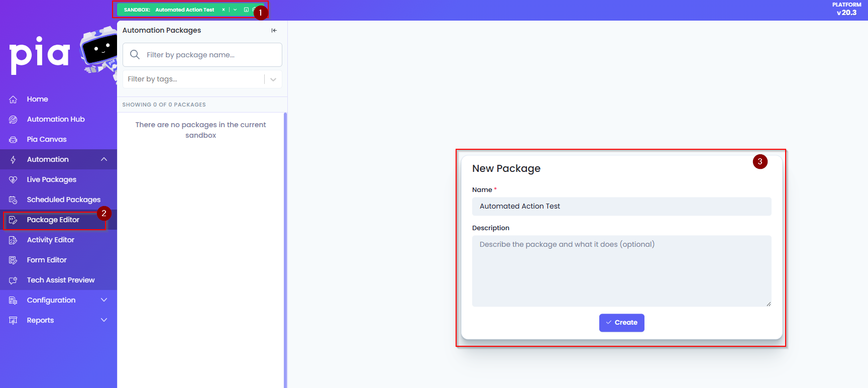Collapse the Automation section chevron
The width and height of the screenshot is (868, 388).
click(104, 159)
